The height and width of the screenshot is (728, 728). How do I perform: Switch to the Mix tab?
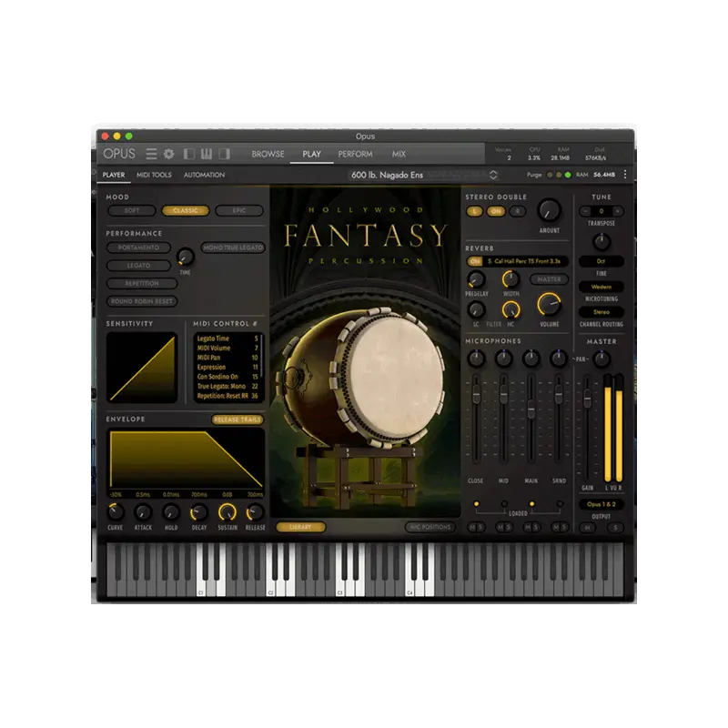pyautogui.click(x=399, y=154)
